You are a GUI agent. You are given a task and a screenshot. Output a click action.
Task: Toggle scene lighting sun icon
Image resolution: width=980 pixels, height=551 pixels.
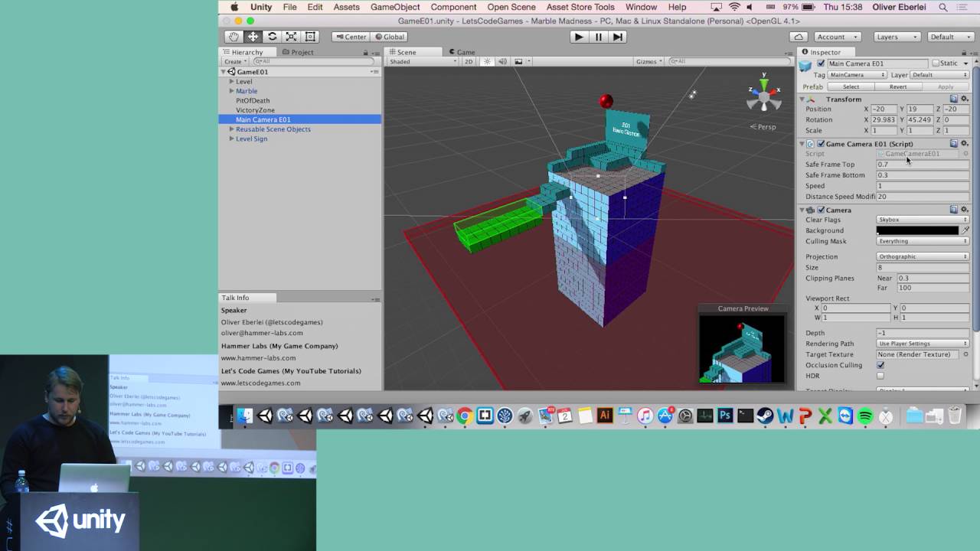487,61
